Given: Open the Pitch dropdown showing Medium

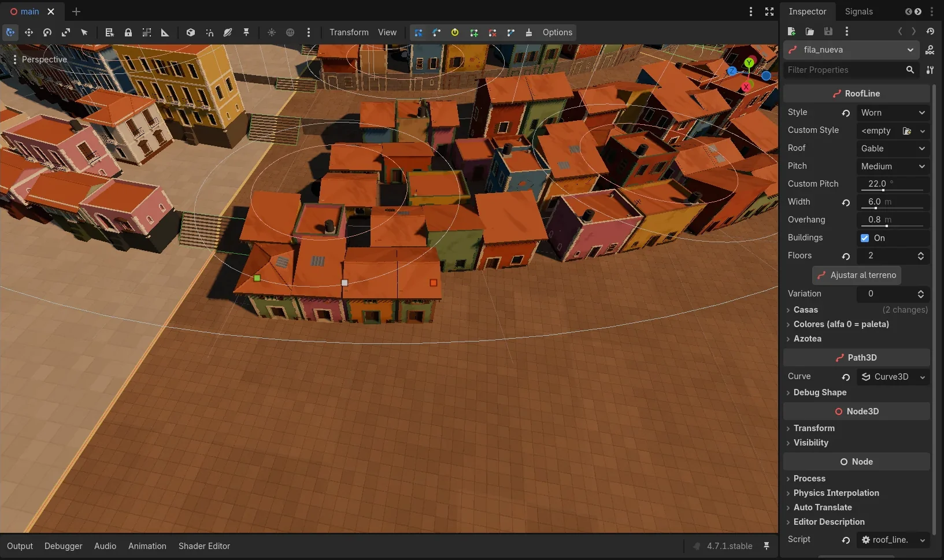Looking at the screenshot, I should [x=893, y=166].
